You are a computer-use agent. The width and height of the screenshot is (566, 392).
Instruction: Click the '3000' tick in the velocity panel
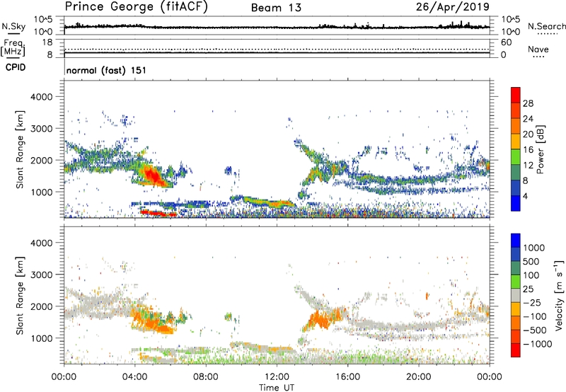(x=41, y=275)
